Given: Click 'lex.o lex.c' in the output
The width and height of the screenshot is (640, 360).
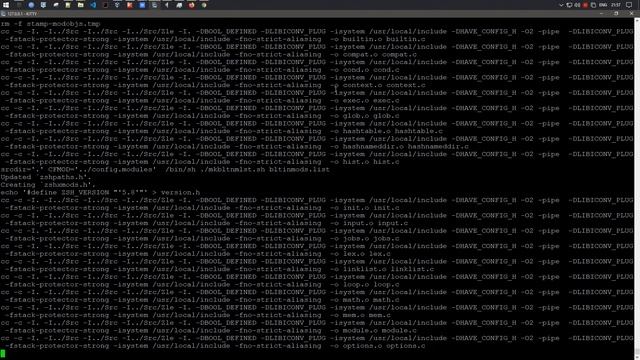Looking at the screenshot, I should click(x=367, y=254).
